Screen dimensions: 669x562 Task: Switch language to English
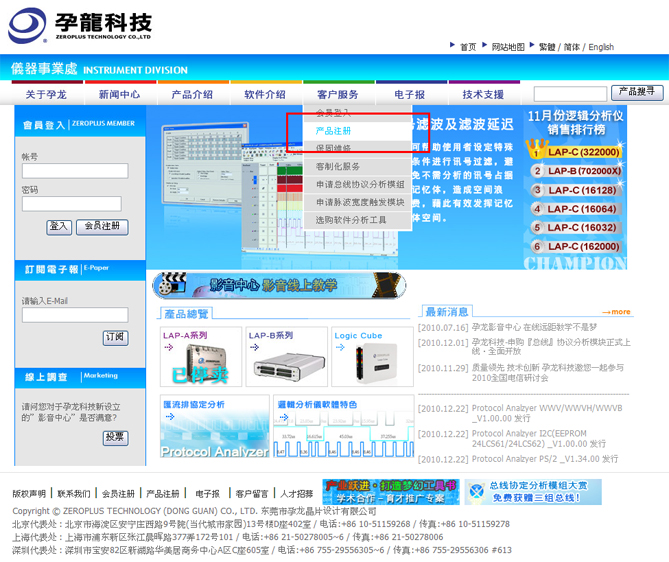pos(601,47)
